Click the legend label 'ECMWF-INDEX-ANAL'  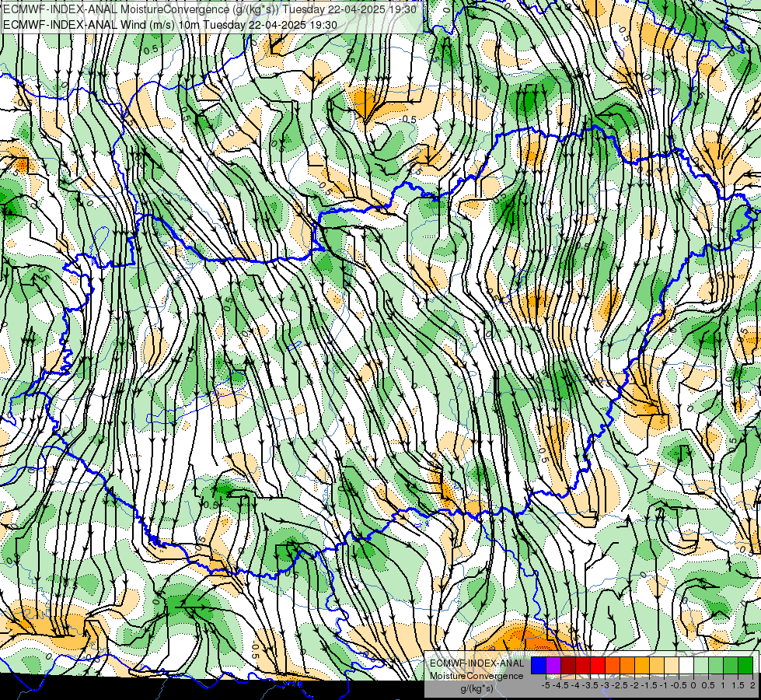point(477,663)
